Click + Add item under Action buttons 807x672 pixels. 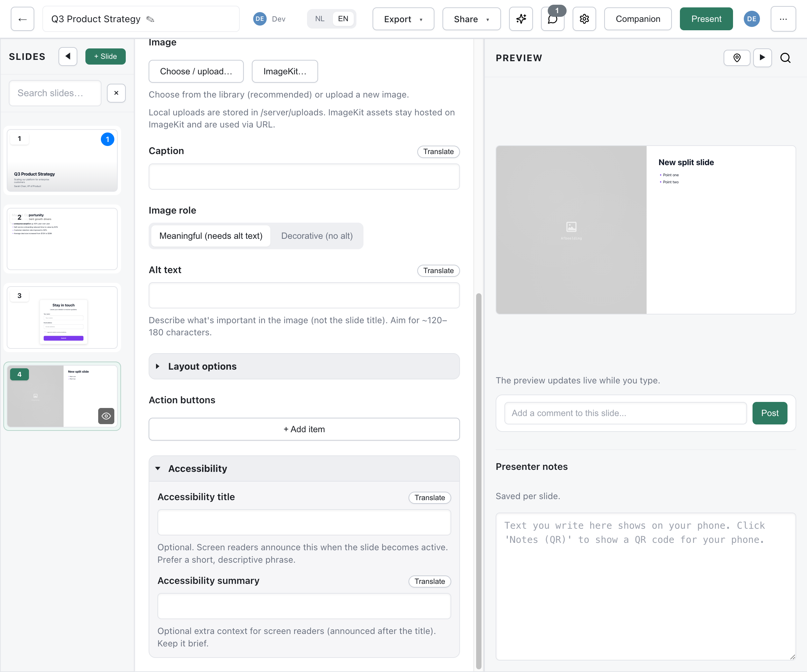pos(304,429)
